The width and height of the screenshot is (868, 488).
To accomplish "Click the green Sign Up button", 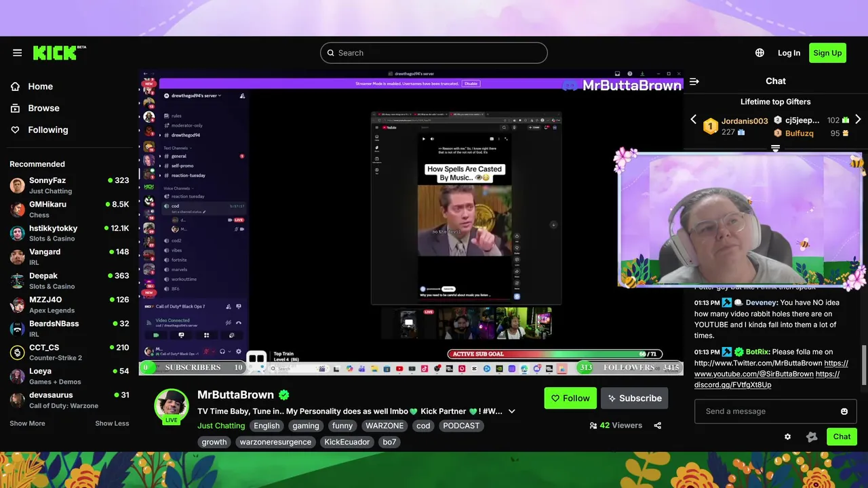I will 827,53.
